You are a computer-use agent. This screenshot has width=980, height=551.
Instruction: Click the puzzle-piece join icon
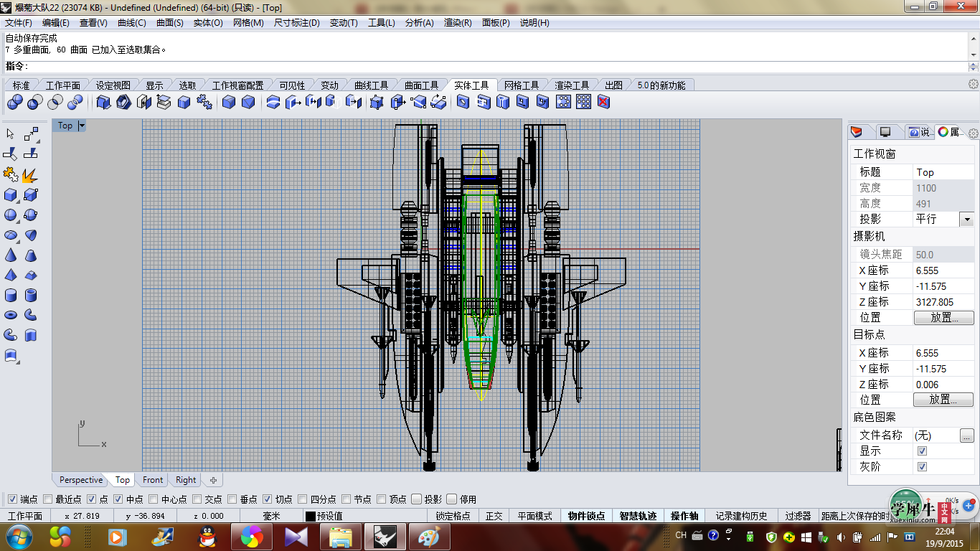click(11, 174)
